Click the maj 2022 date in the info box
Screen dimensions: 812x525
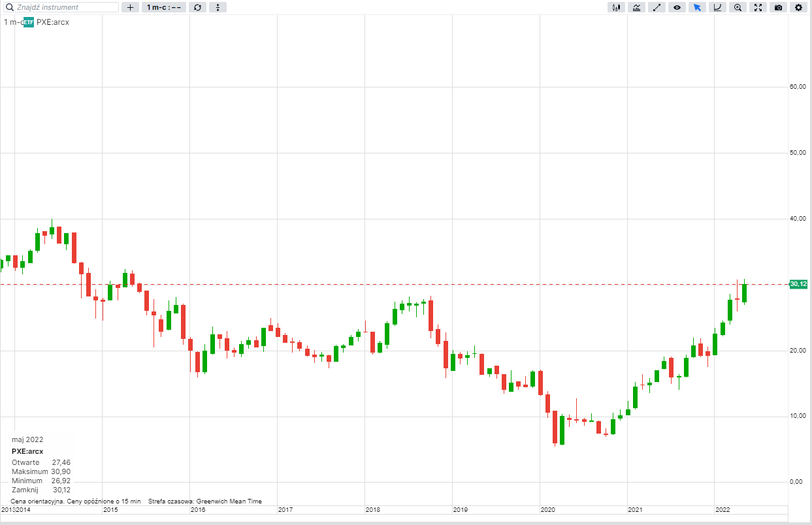27,439
